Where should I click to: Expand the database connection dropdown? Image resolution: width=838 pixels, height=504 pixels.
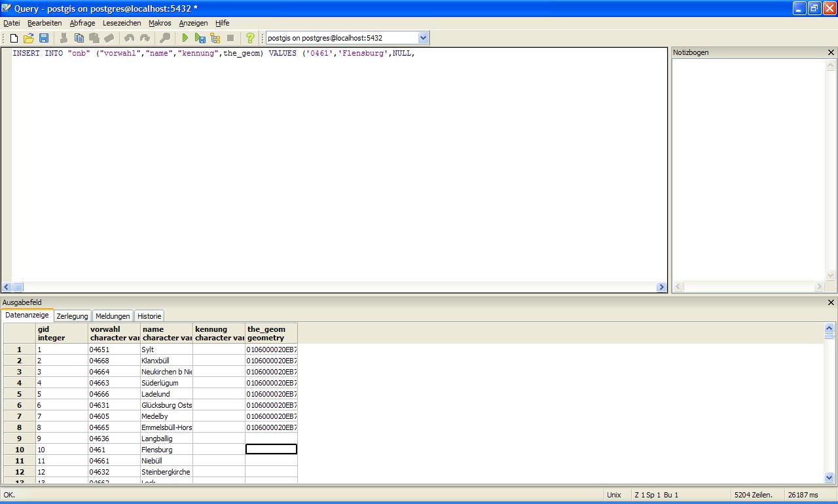[422, 38]
